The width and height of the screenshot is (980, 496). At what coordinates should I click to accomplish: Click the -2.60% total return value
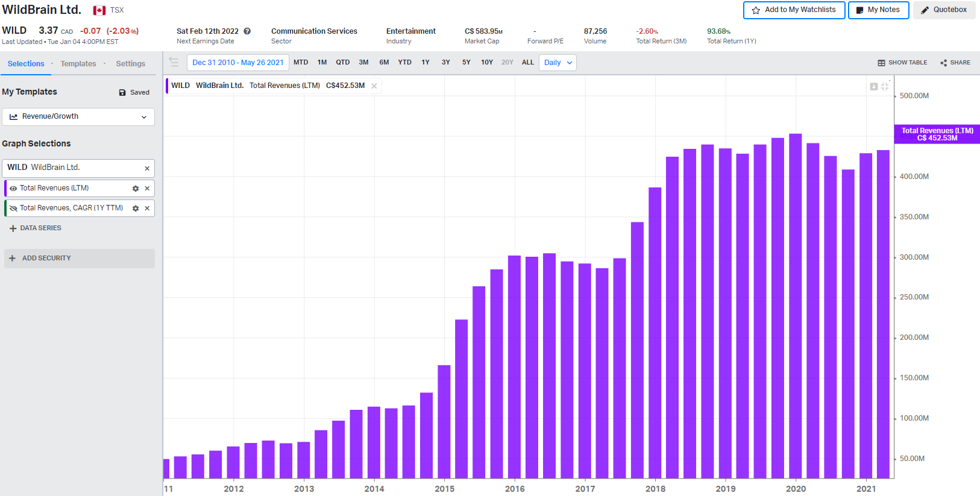(647, 31)
